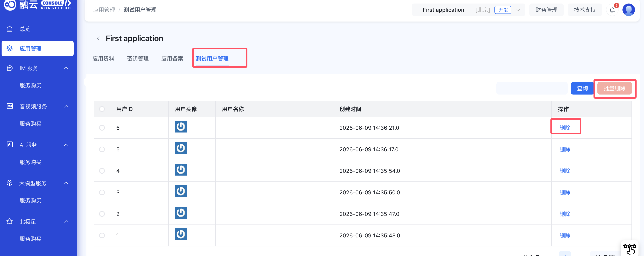Delete user 1 via 删除 link

pyautogui.click(x=565, y=235)
